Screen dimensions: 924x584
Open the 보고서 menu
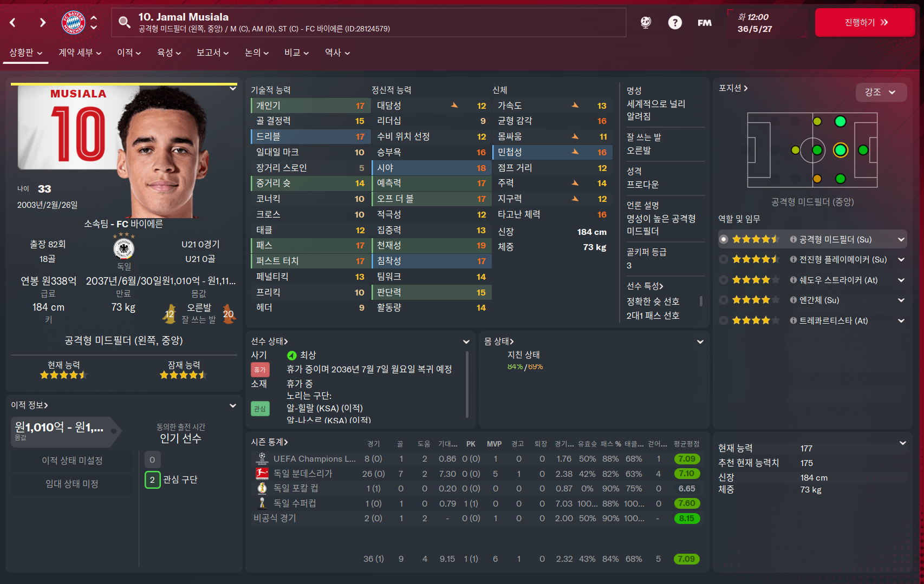click(212, 53)
